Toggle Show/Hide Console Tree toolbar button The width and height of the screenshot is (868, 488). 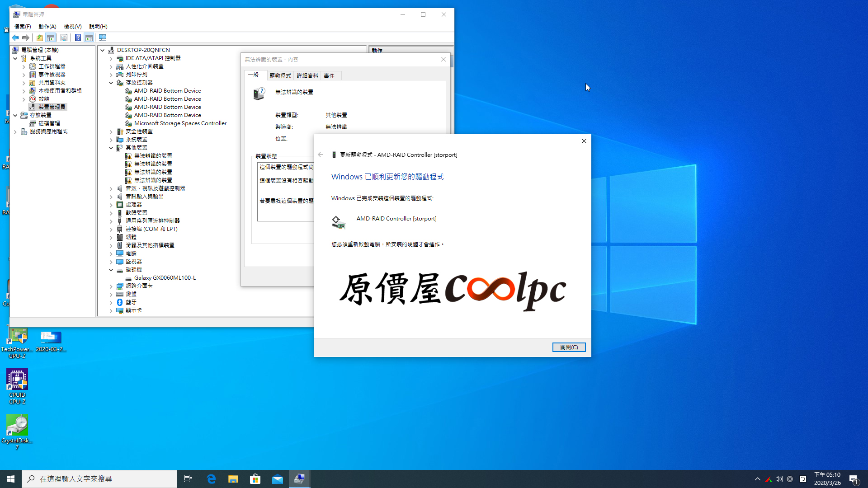coord(51,38)
